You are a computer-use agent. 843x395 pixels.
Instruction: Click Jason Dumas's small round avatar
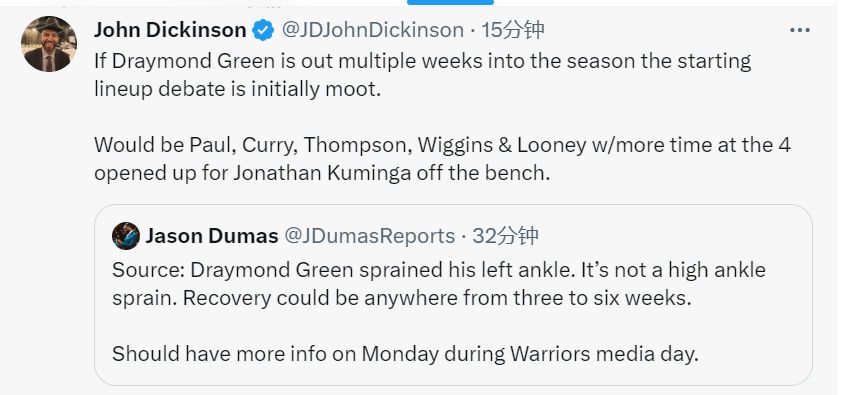[126, 236]
